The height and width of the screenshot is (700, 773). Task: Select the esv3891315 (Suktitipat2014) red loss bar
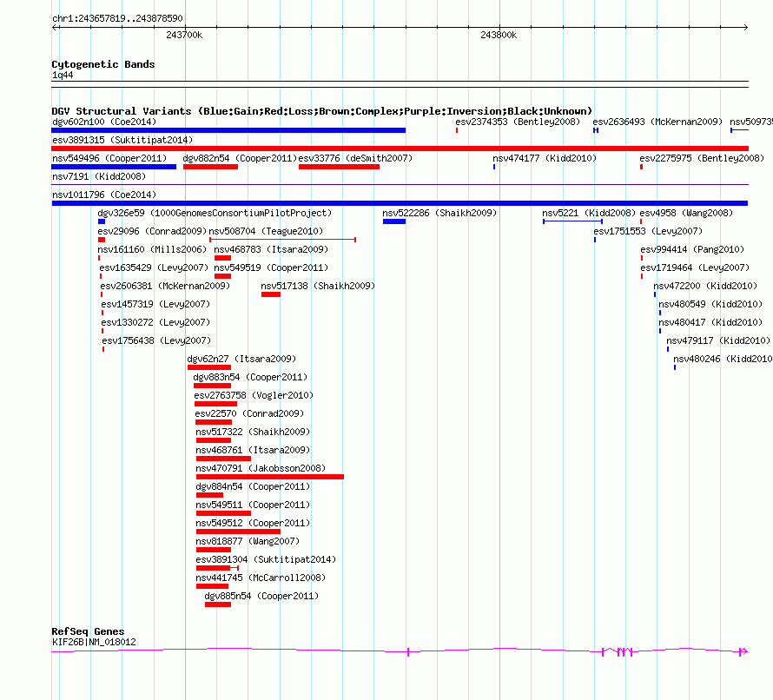[400, 149]
